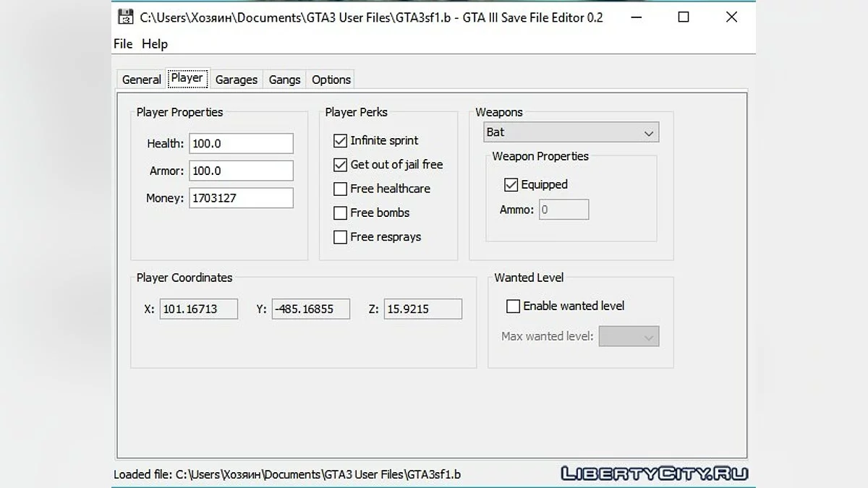Tick the Free bombs checkbox
Viewport: 868px width, 488px height.
click(341, 213)
